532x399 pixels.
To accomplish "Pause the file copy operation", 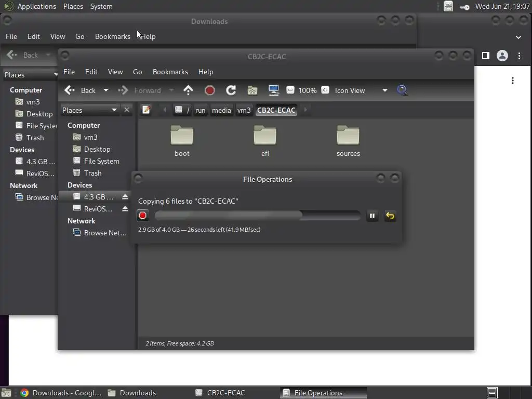I will coord(372,216).
